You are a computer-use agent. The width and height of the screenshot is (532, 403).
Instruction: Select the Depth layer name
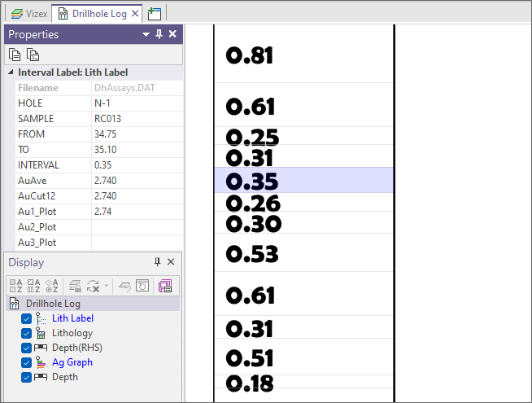tap(65, 377)
